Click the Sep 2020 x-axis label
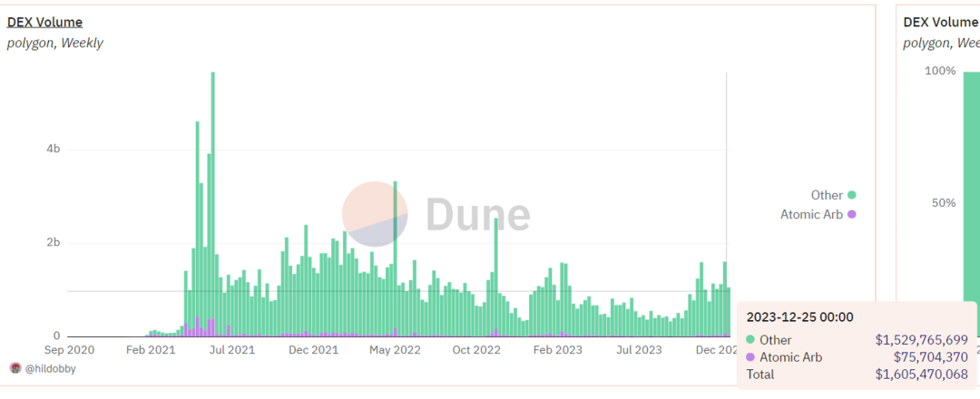The image size is (980, 399). click(69, 349)
